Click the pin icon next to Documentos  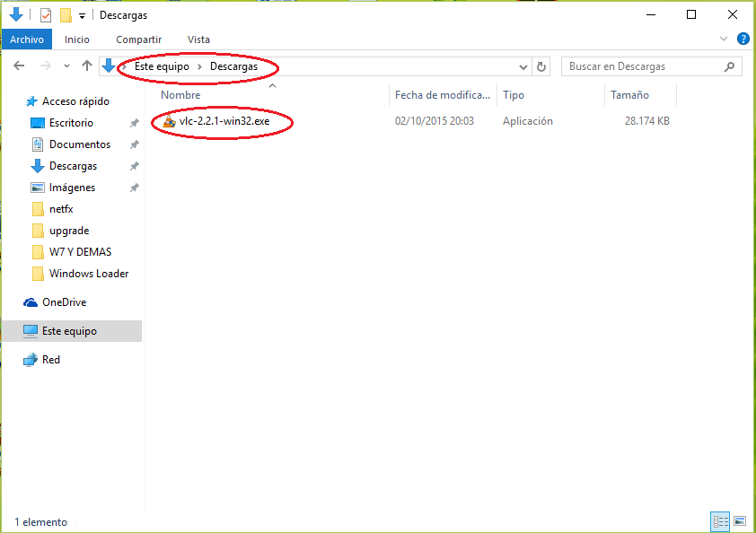(x=134, y=144)
